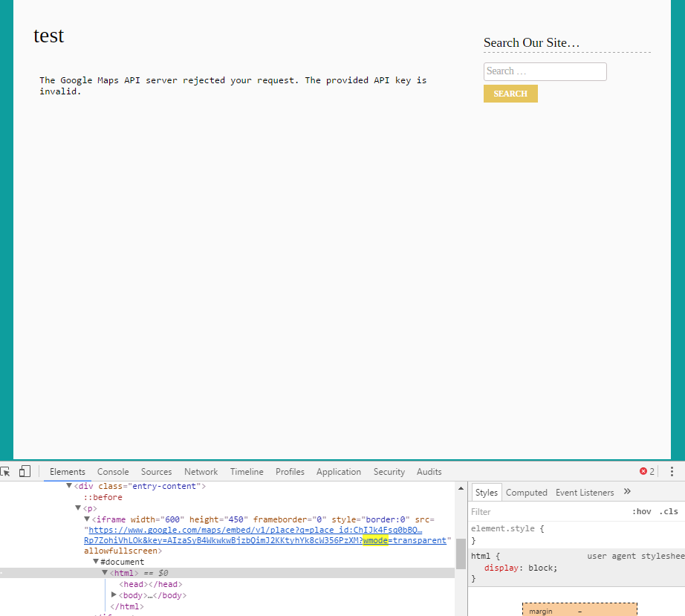
Task: Open the Application tab
Action: point(339,472)
